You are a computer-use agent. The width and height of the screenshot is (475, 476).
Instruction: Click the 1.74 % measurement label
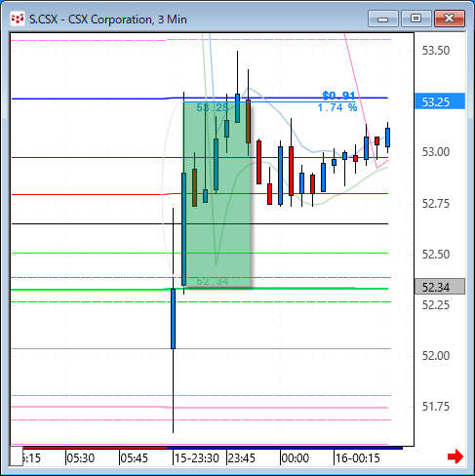(x=337, y=107)
